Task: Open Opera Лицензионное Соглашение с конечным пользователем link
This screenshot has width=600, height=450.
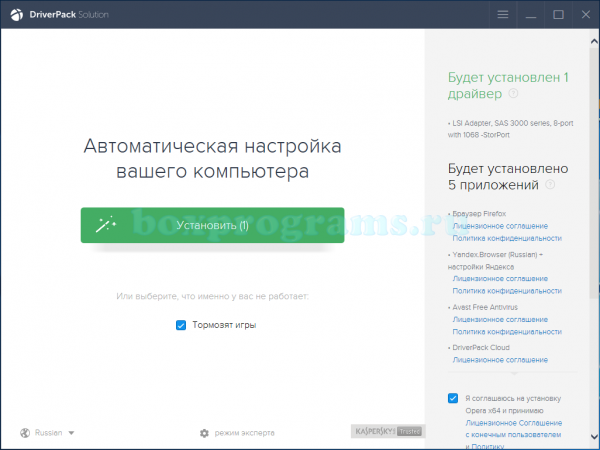Action: pyautogui.click(x=514, y=429)
